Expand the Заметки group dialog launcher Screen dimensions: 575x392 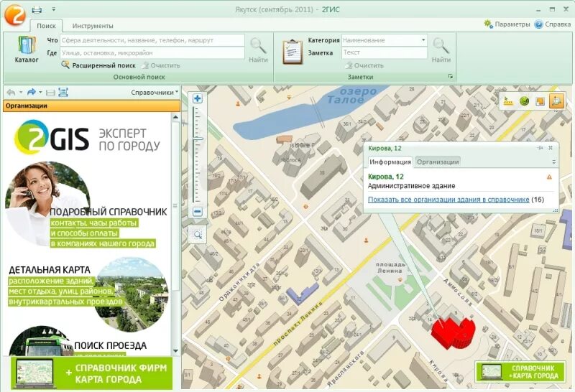click(451, 77)
